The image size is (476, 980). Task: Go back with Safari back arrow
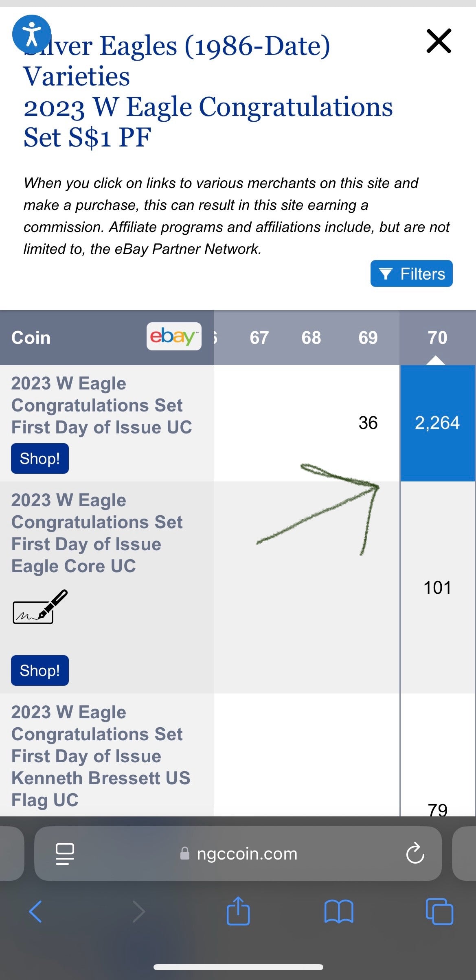pyautogui.click(x=36, y=912)
